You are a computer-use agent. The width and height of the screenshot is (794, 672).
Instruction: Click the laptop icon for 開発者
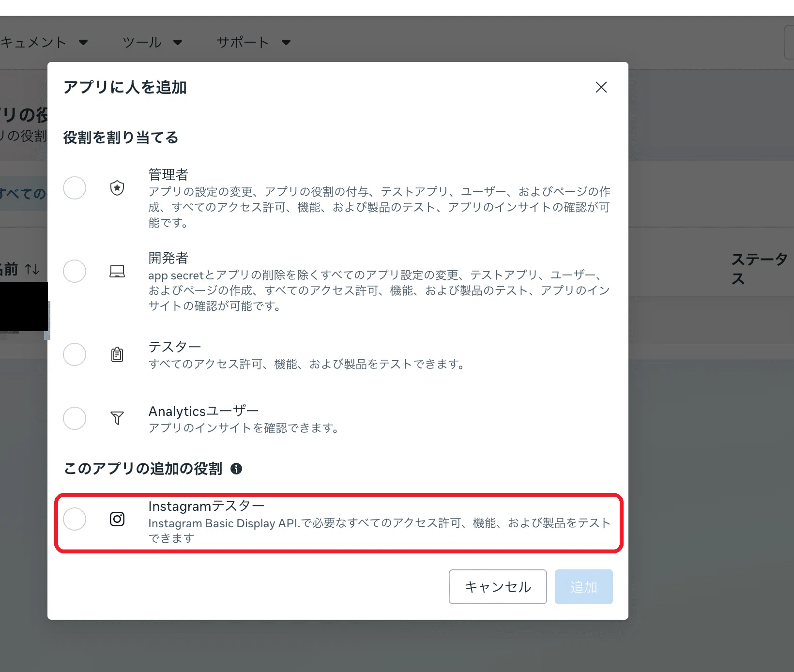tap(117, 271)
